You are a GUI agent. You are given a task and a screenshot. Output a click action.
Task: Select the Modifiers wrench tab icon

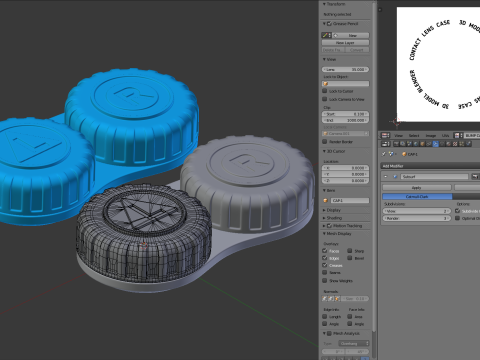click(436, 144)
